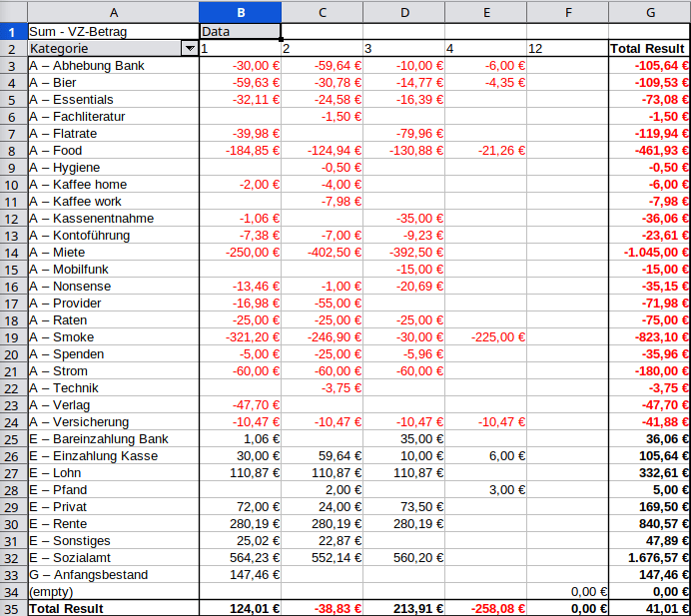
Task: Select the (empty) category row label
Action: tap(113, 591)
